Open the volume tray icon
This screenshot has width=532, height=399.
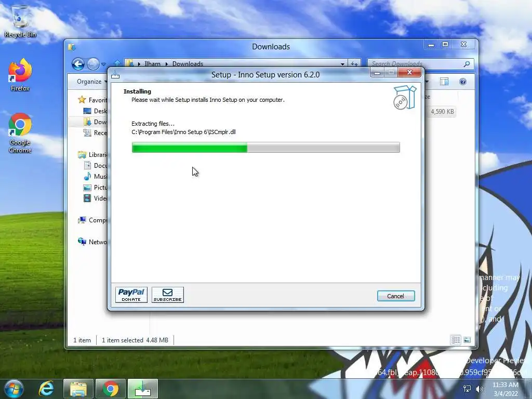point(480,389)
